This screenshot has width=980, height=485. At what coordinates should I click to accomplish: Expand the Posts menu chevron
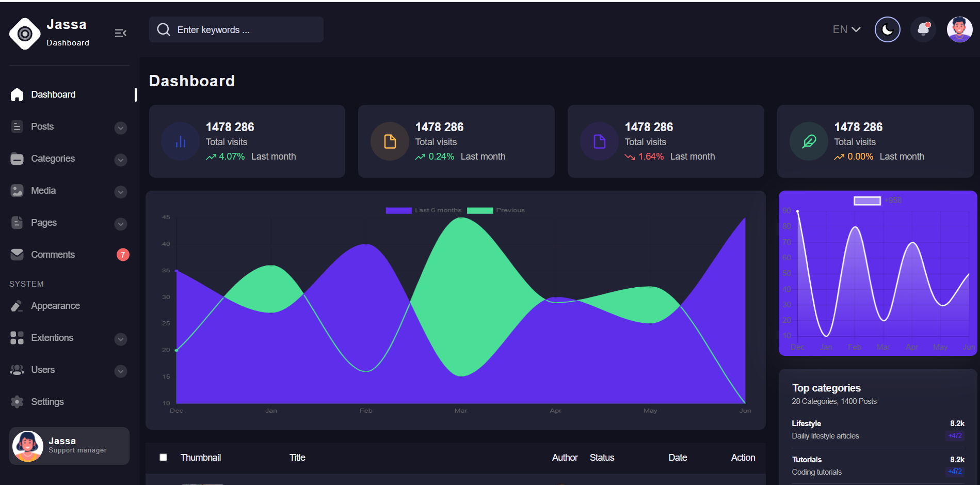coord(120,128)
